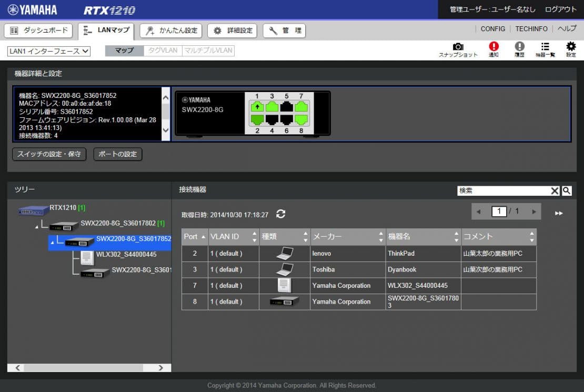
Task: Select SWX2200-8G_S36017802 in the tree
Action: tap(118, 223)
